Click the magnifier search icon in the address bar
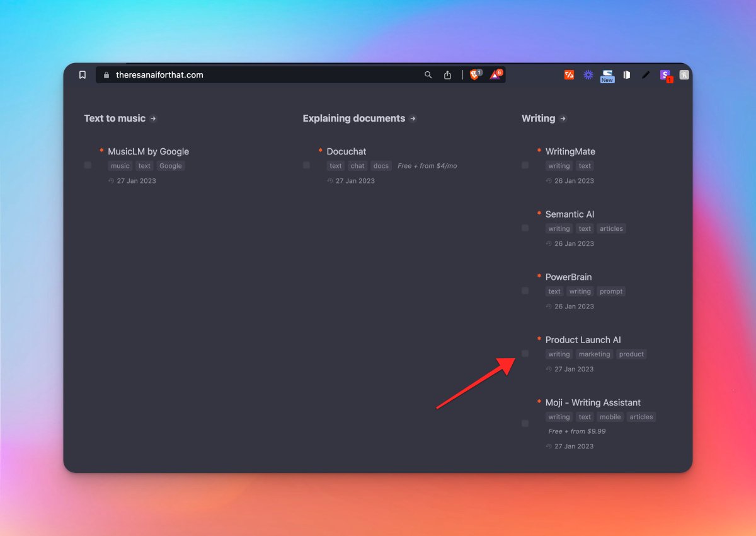Image resolution: width=756 pixels, height=536 pixels. coord(428,75)
